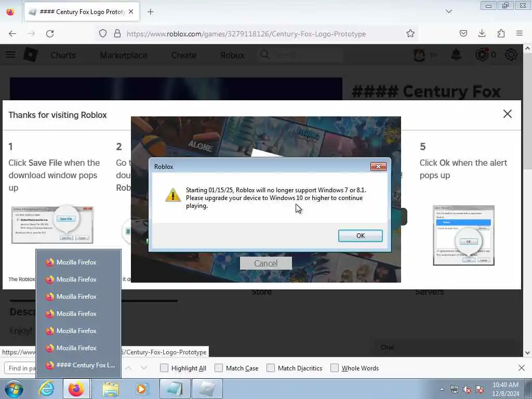Click the page scrollbar down arrow
The width and height of the screenshot is (532, 399).
(x=527, y=353)
